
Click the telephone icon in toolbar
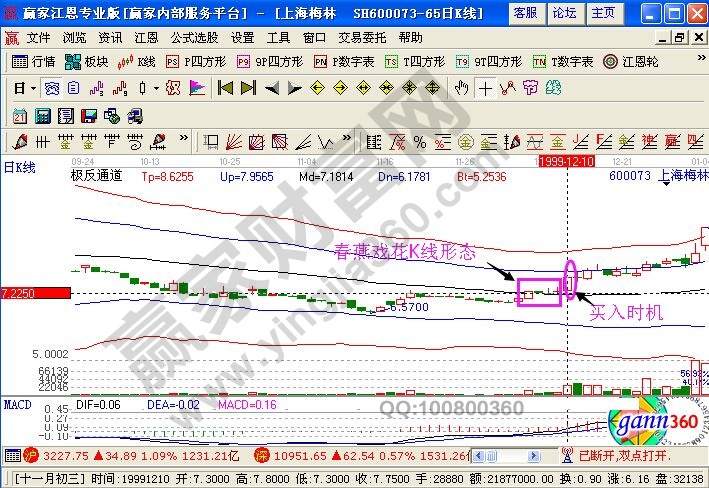52,88
